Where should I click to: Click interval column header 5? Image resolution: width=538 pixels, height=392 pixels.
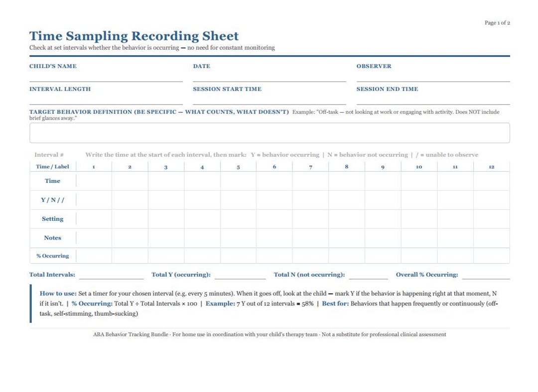click(238, 167)
